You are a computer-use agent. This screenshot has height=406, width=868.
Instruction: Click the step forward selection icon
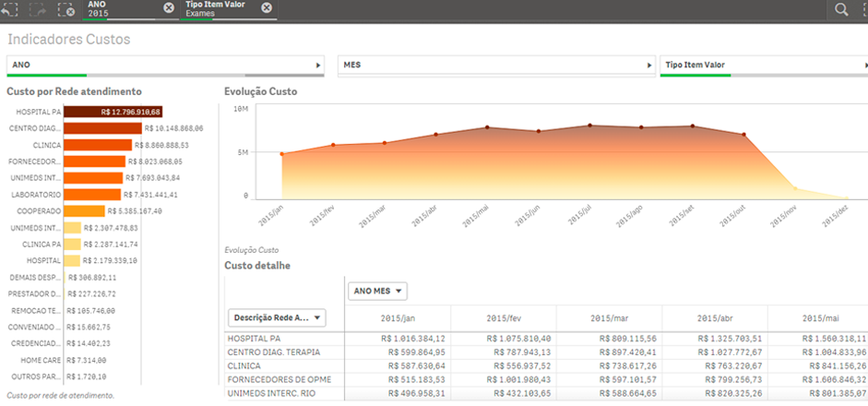[37, 9]
